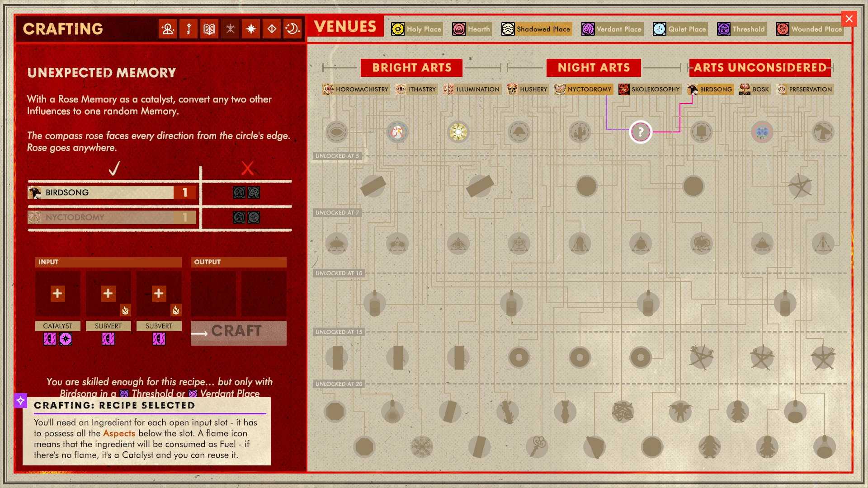Click the Craft button
This screenshot has width=868, height=488.
tap(238, 333)
